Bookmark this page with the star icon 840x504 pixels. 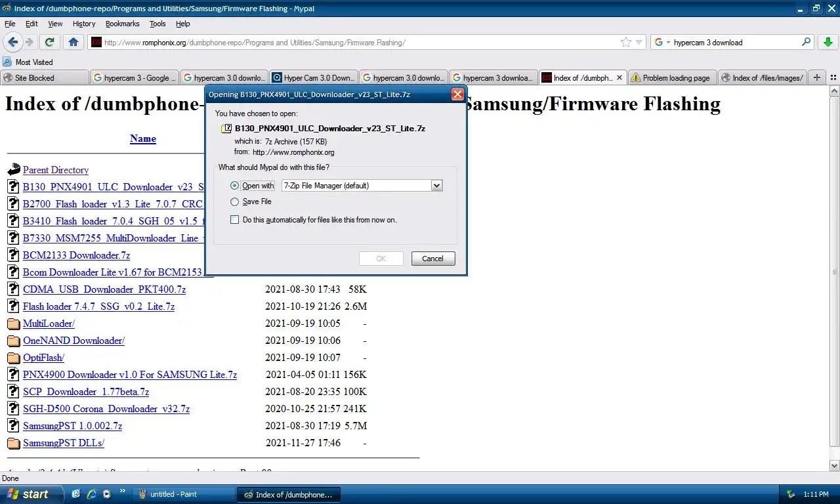coord(626,42)
